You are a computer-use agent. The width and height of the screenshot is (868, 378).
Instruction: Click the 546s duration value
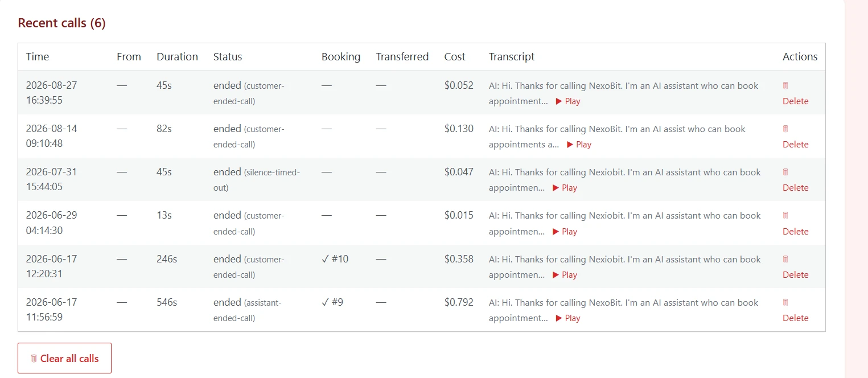tap(167, 302)
